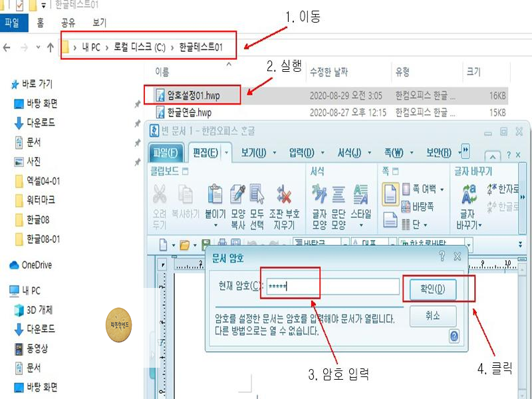Open 한글08-01 folder in sidebar
The image size is (532, 399).
coord(37,239)
